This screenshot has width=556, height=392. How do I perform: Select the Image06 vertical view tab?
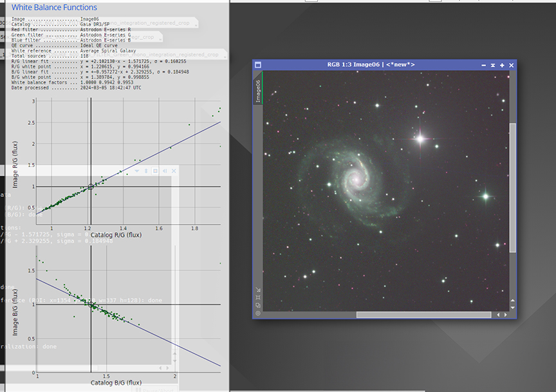click(x=258, y=91)
